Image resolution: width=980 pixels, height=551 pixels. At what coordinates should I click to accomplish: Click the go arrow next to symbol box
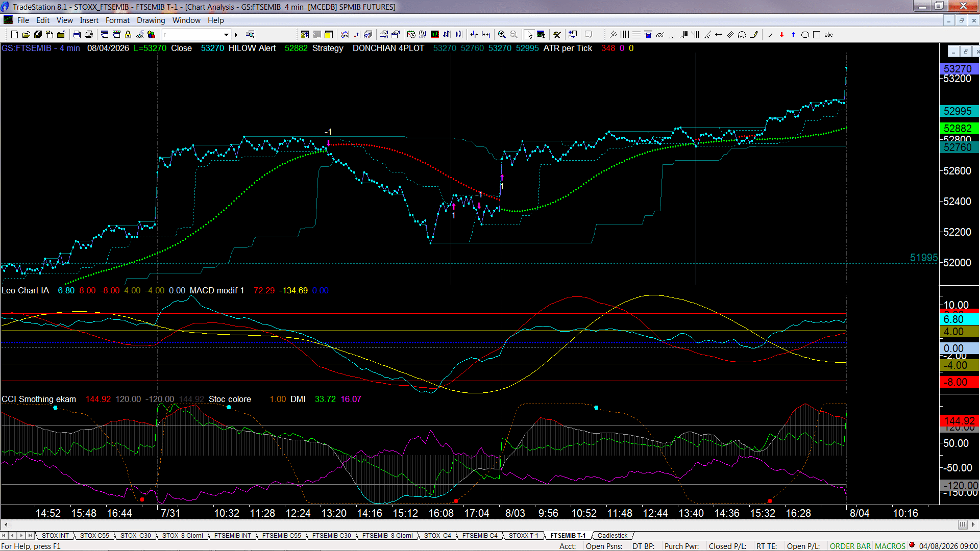coord(236,35)
